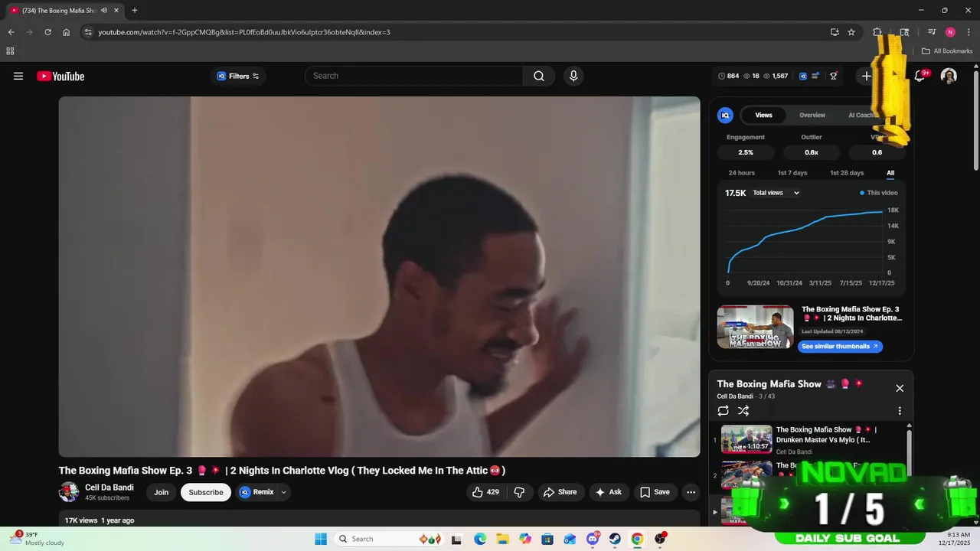Click the trophy icon in vidIQ bar
980x551 pixels.
[x=834, y=76]
